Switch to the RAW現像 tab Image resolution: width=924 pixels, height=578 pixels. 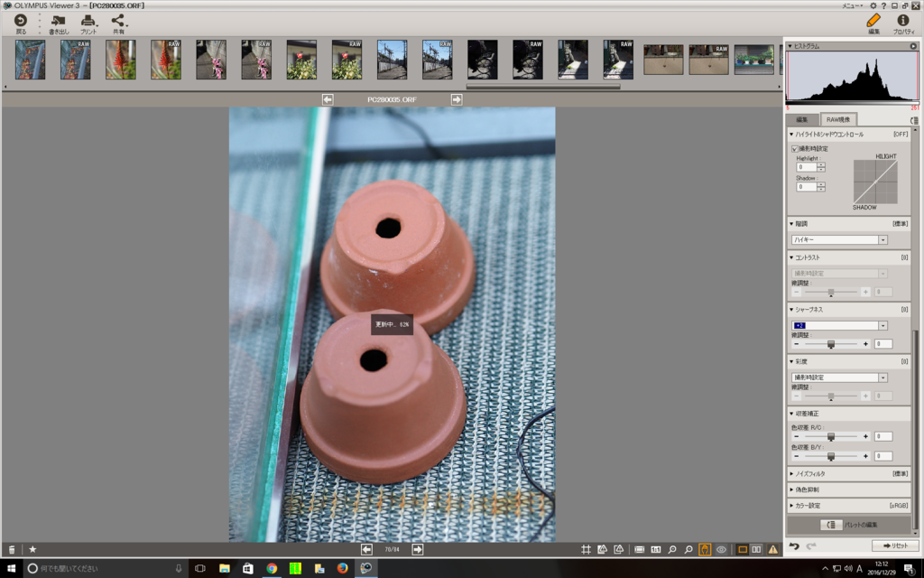click(x=838, y=119)
